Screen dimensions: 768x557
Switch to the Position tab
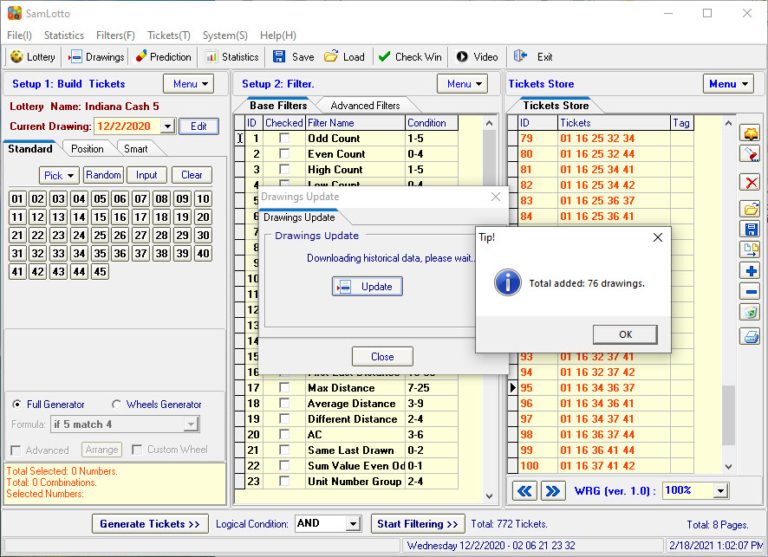[x=87, y=149]
